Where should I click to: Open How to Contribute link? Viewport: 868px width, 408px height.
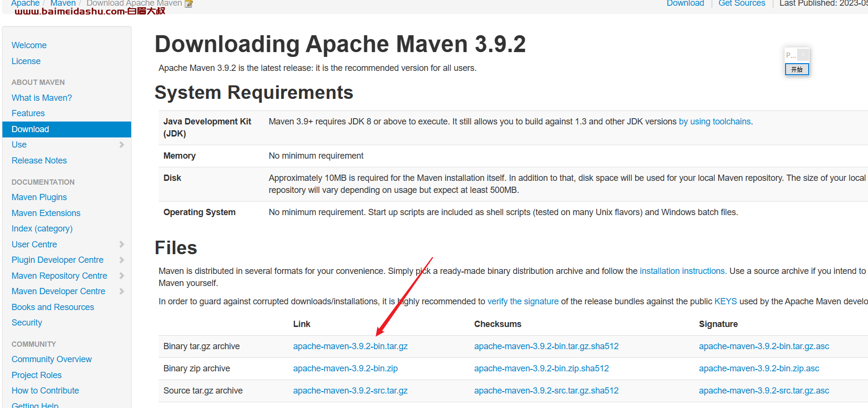[x=45, y=391]
